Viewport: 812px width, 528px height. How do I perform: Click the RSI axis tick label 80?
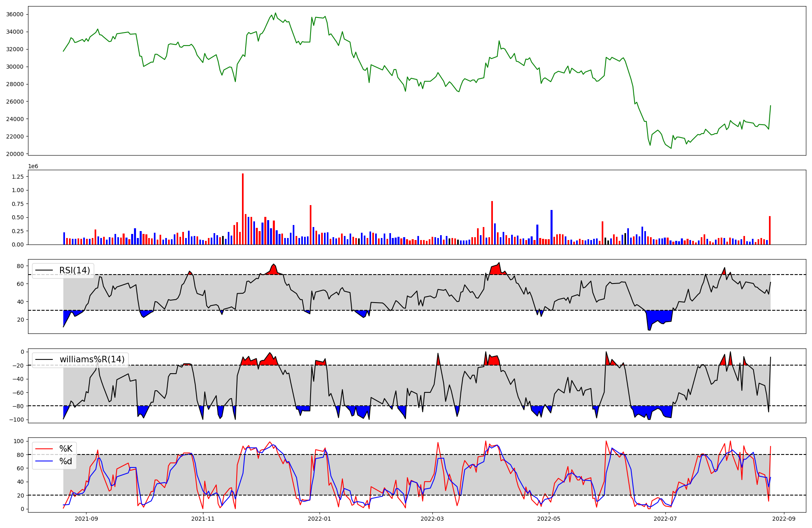click(20, 266)
